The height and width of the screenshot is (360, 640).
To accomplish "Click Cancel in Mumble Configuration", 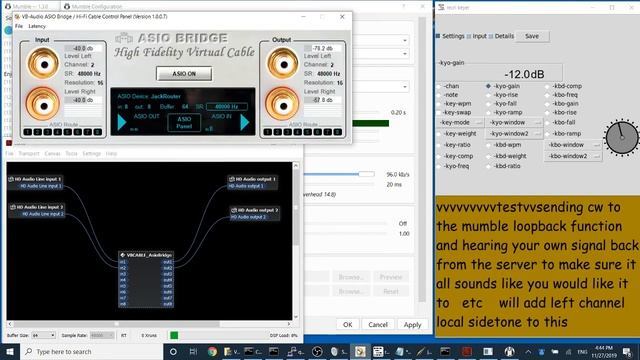I will pos(378,324).
